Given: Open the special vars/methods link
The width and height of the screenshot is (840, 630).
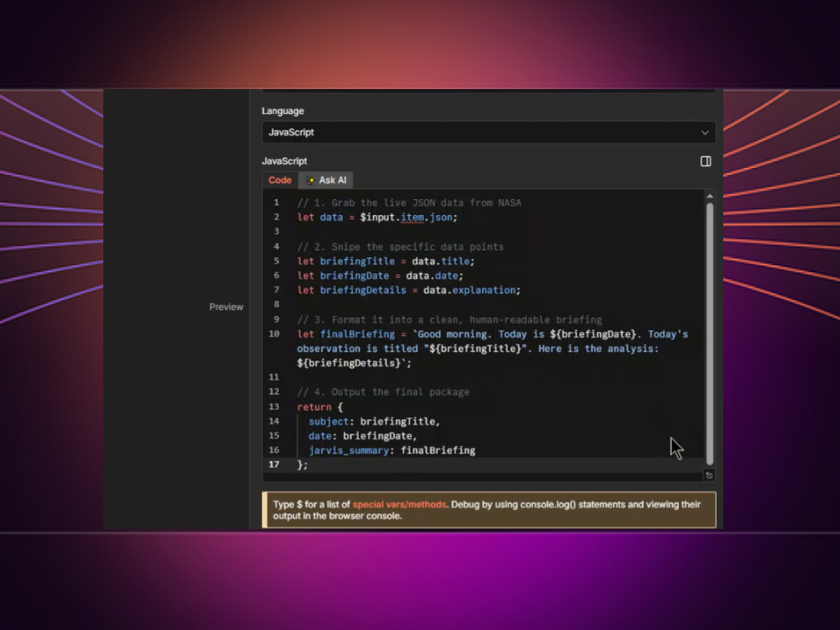Looking at the screenshot, I should pos(399,504).
